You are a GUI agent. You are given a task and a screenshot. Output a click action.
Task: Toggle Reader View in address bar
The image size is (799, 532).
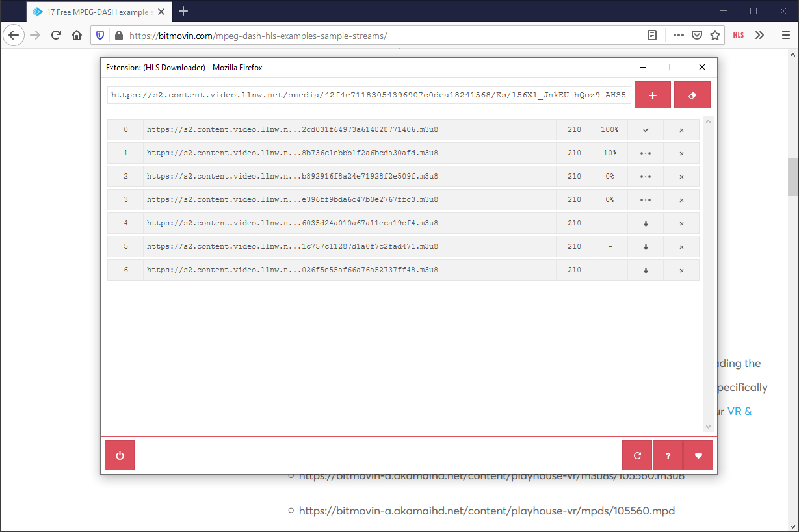pyautogui.click(x=652, y=36)
